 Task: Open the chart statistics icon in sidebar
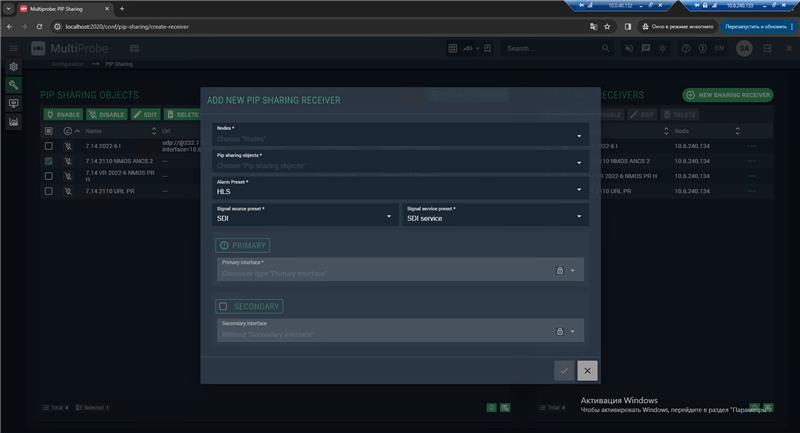(x=14, y=122)
